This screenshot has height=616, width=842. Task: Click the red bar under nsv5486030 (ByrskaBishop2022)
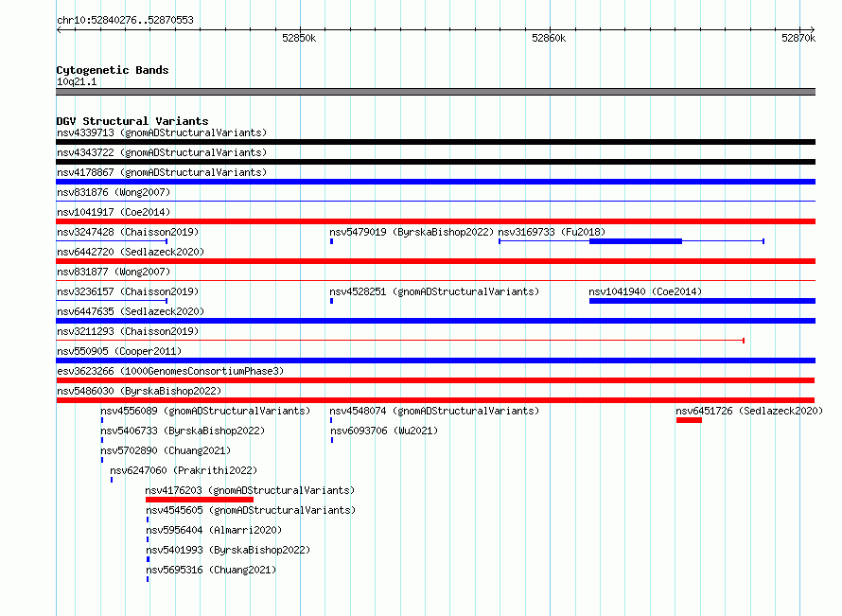(435, 400)
